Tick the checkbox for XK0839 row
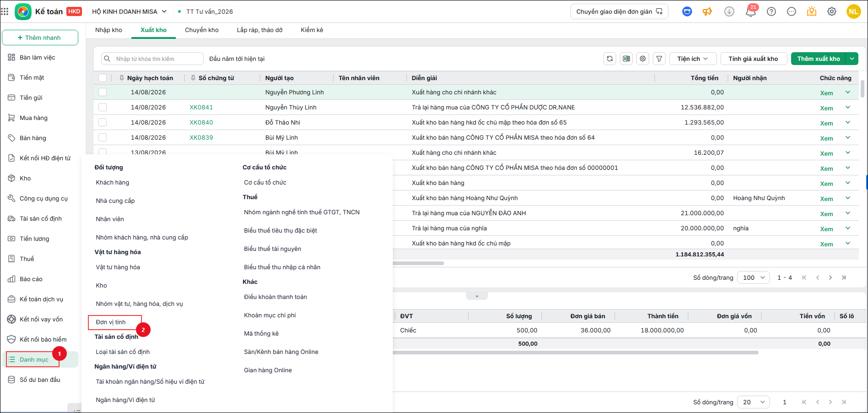 (103, 137)
